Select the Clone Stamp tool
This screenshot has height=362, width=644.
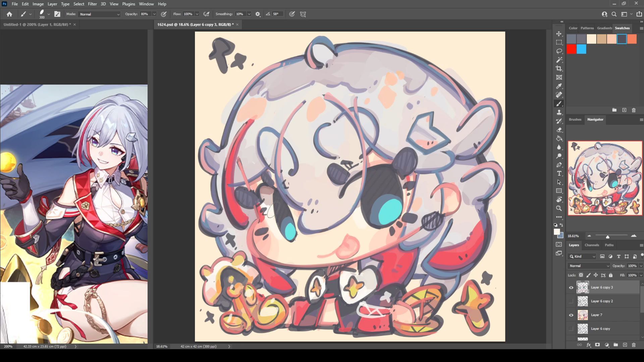point(559,112)
